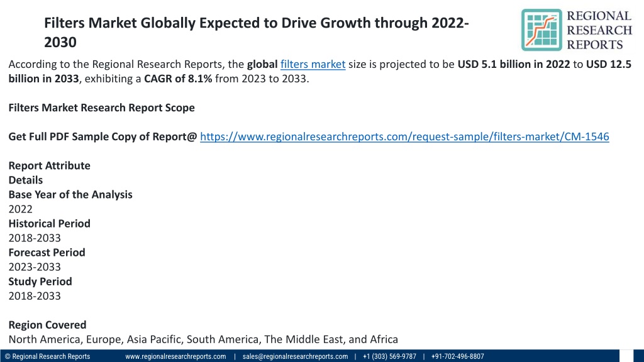Click the forecast value '2023-2033'
This screenshot has width=644, height=362.
click(x=35, y=267)
